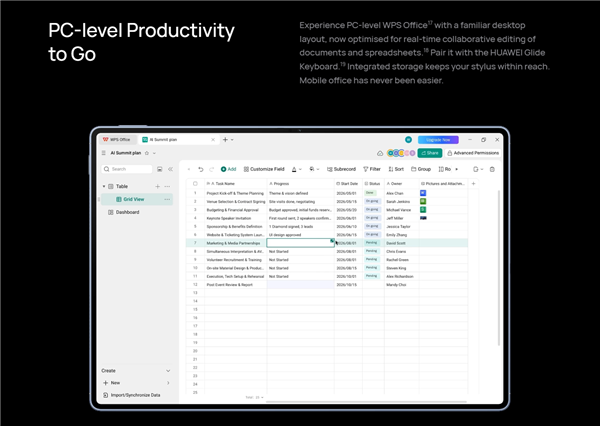Open Customize Field settings
The width and height of the screenshot is (600, 426).
264,169
